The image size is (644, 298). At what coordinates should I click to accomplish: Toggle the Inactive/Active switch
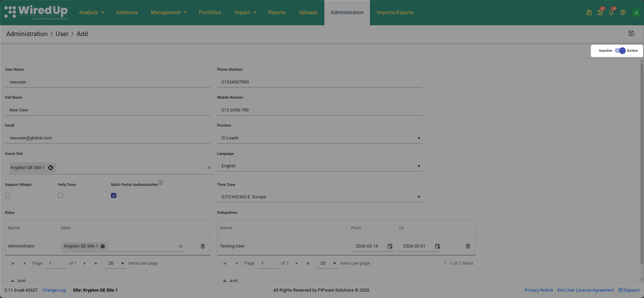point(620,51)
